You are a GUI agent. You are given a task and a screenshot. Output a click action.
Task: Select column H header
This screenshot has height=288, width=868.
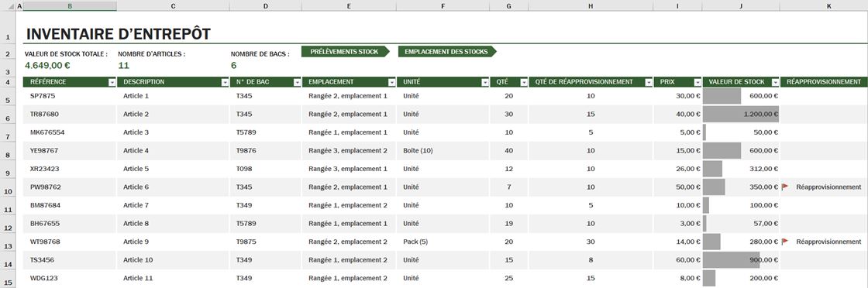pyautogui.click(x=591, y=5)
